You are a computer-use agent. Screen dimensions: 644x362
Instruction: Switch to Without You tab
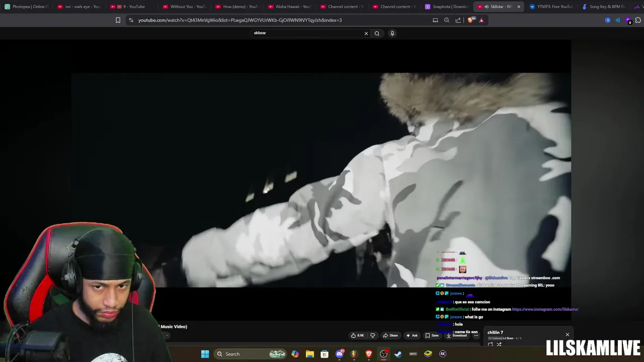[x=184, y=7]
